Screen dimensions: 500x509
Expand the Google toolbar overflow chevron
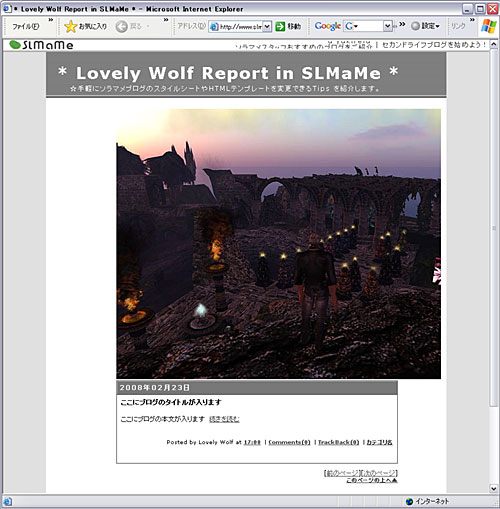pos(402,24)
